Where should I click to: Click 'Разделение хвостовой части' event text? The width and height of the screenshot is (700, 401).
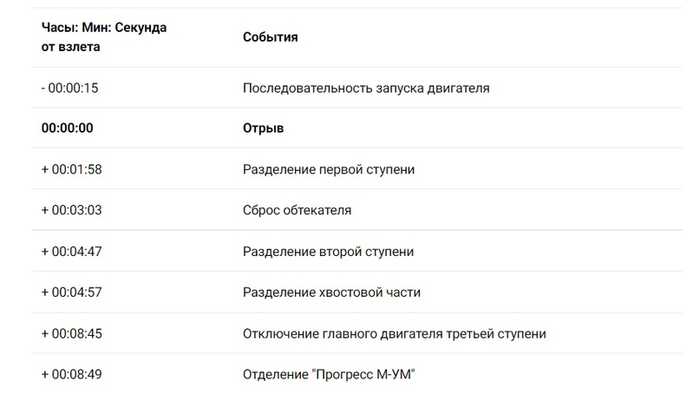click(332, 293)
